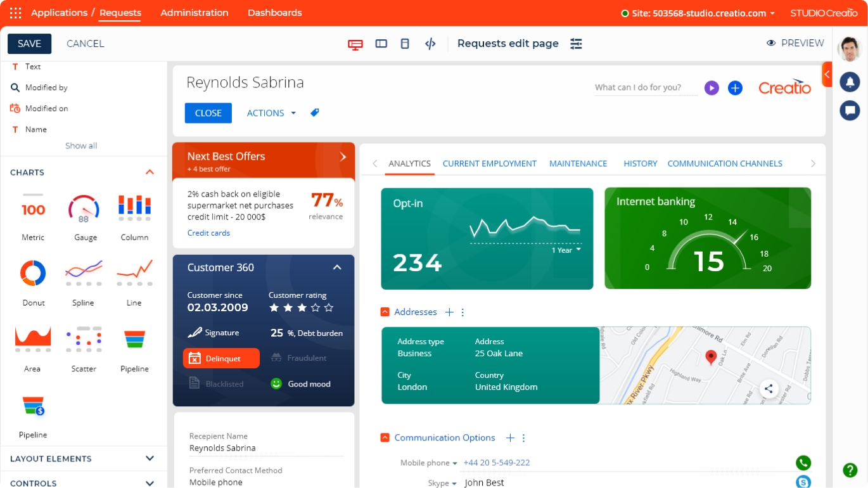Add the Metric chart element
The width and height of the screenshot is (868, 488).
tap(33, 218)
